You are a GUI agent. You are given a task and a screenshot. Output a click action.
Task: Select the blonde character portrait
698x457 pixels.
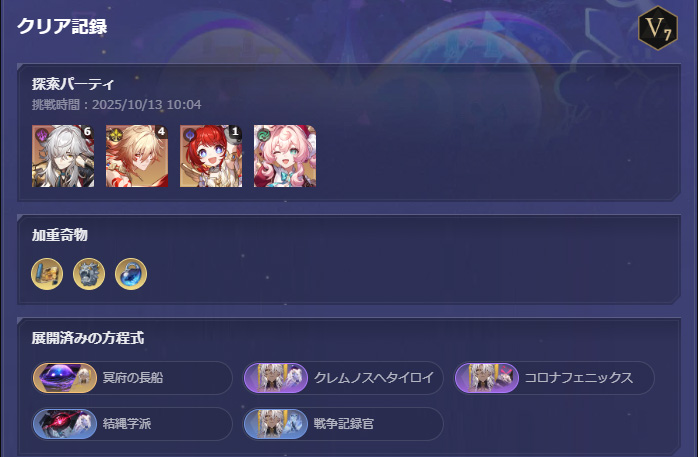pos(137,156)
